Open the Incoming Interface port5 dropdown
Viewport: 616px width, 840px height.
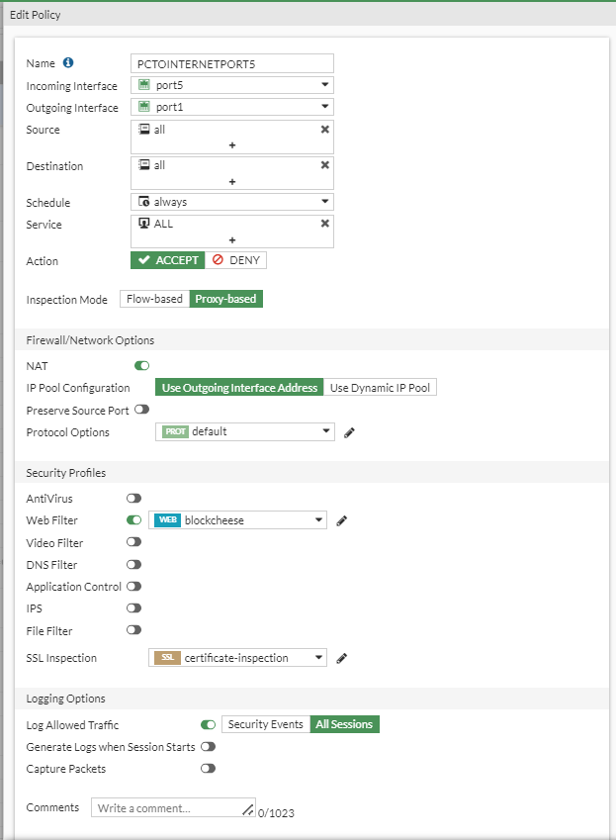232,85
